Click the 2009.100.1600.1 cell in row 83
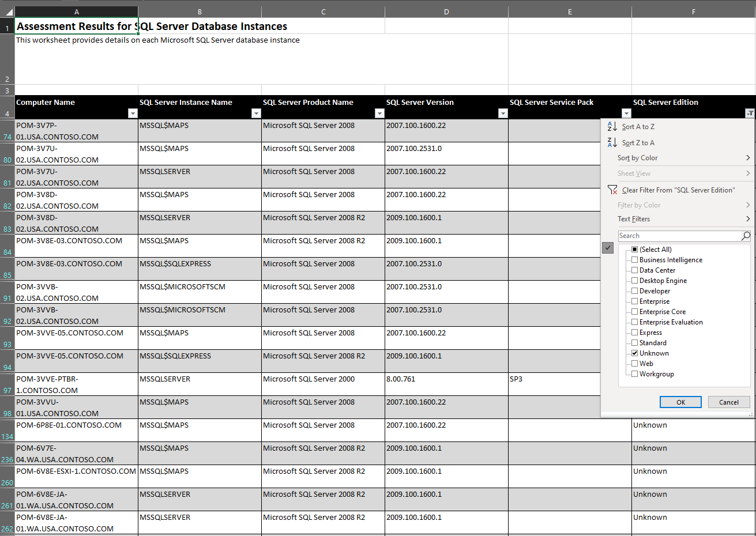This screenshot has width=756, height=536. 446,223
